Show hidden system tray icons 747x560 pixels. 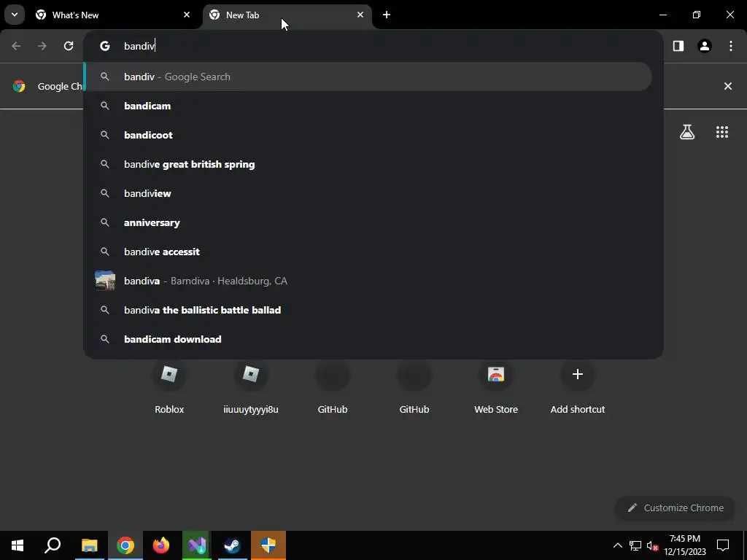tap(617, 545)
